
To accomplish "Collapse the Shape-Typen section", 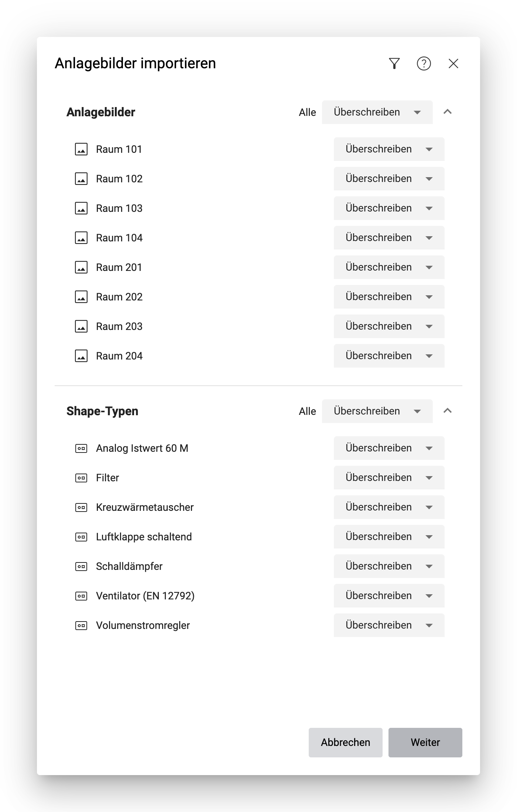I will click(448, 411).
